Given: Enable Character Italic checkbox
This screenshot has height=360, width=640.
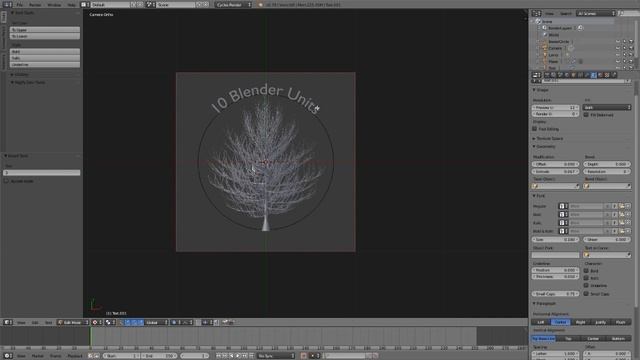Looking at the screenshot, I should (x=586, y=278).
